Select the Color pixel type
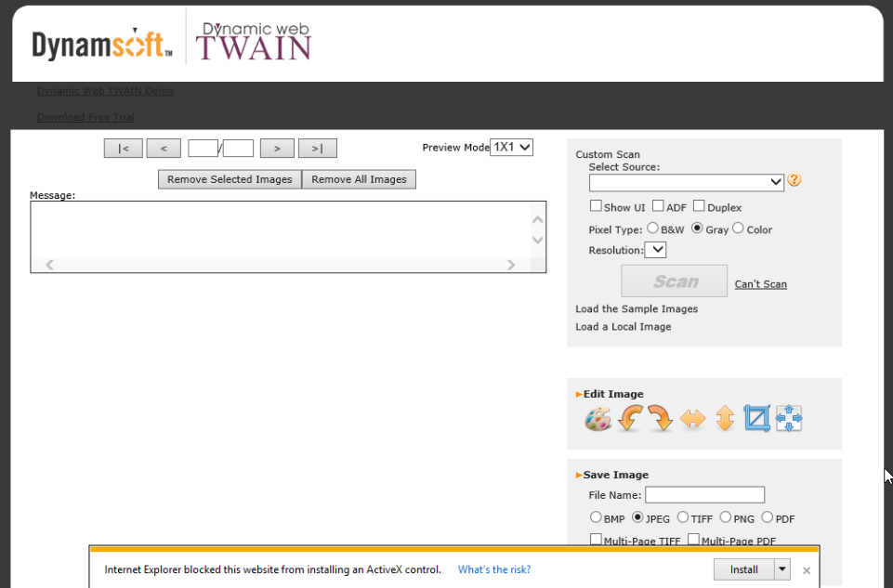The height and width of the screenshot is (588, 893). 738,229
